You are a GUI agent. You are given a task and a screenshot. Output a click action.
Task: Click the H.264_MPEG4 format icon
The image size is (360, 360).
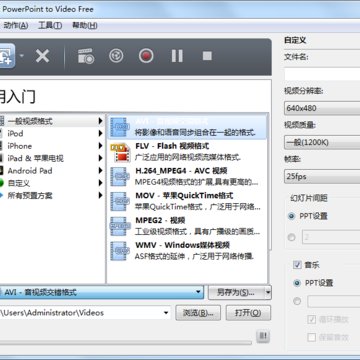pos(120,177)
